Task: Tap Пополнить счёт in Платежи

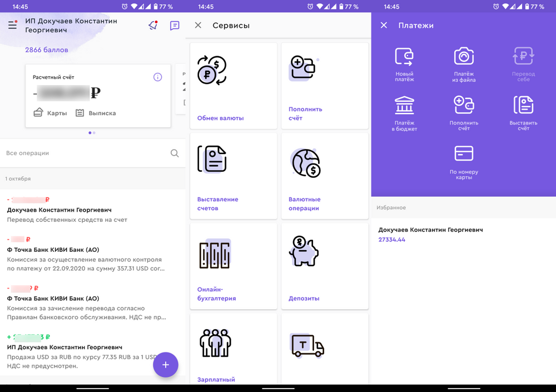Action: [x=464, y=113]
